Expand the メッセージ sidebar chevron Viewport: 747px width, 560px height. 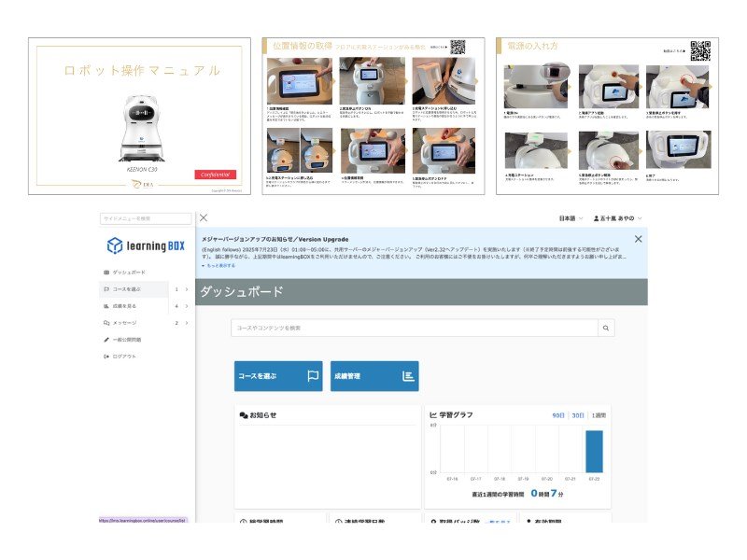pos(186,323)
